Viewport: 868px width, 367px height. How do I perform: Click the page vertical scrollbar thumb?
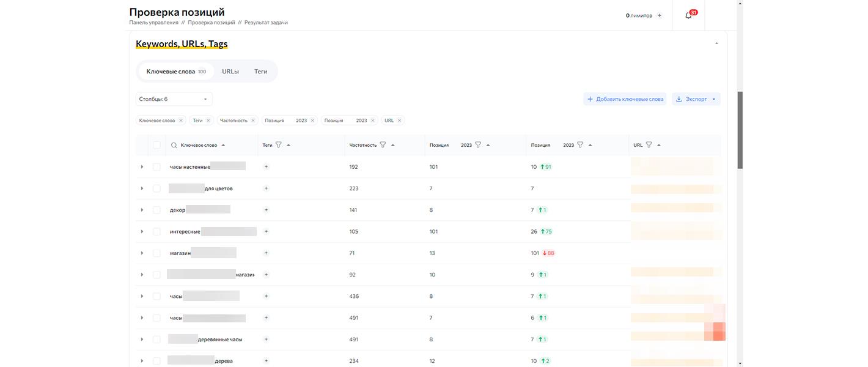point(740,130)
